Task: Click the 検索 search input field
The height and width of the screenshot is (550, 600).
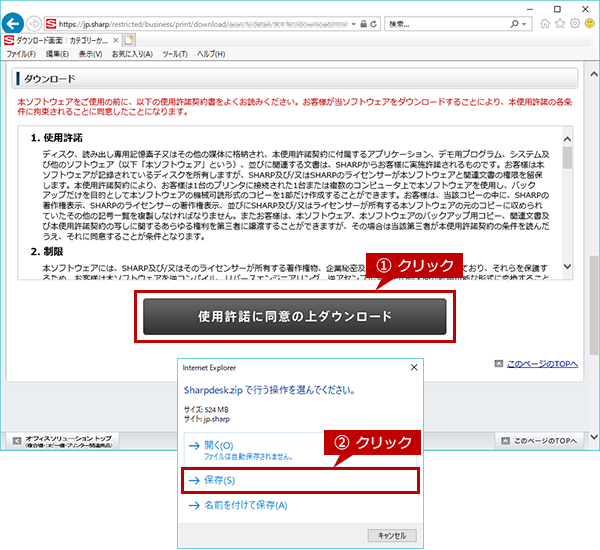Action: tap(448, 24)
